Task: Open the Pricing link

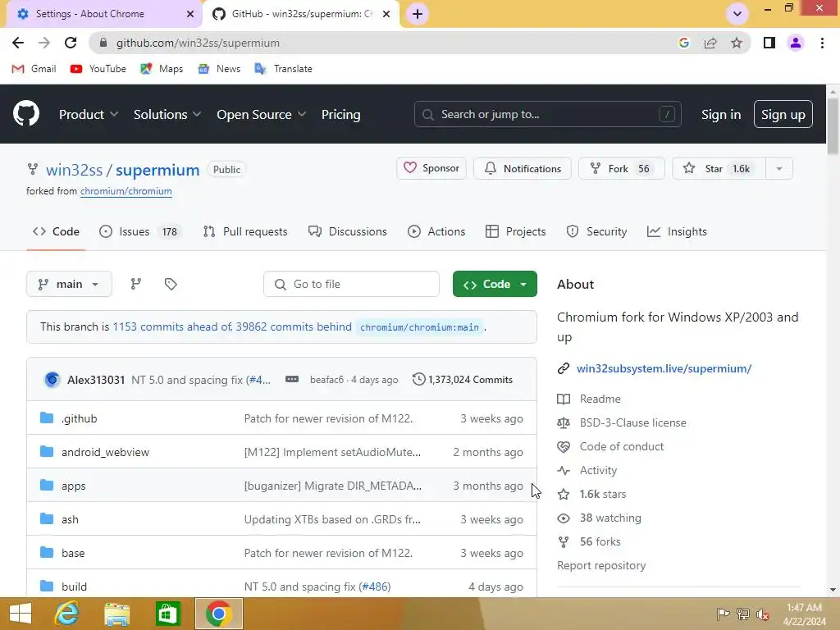Action: [x=340, y=114]
